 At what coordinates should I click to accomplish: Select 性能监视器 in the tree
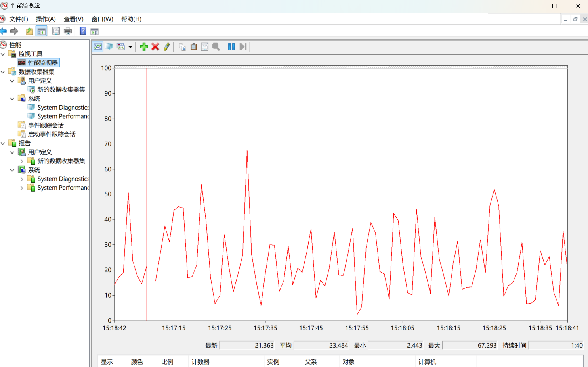pyautogui.click(x=43, y=63)
